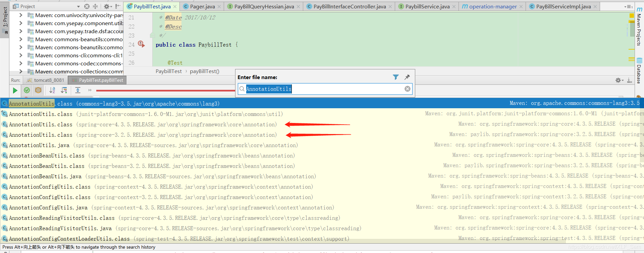Click run gutter icon at line 24
Screen dimensions: 644x253
(x=141, y=44)
